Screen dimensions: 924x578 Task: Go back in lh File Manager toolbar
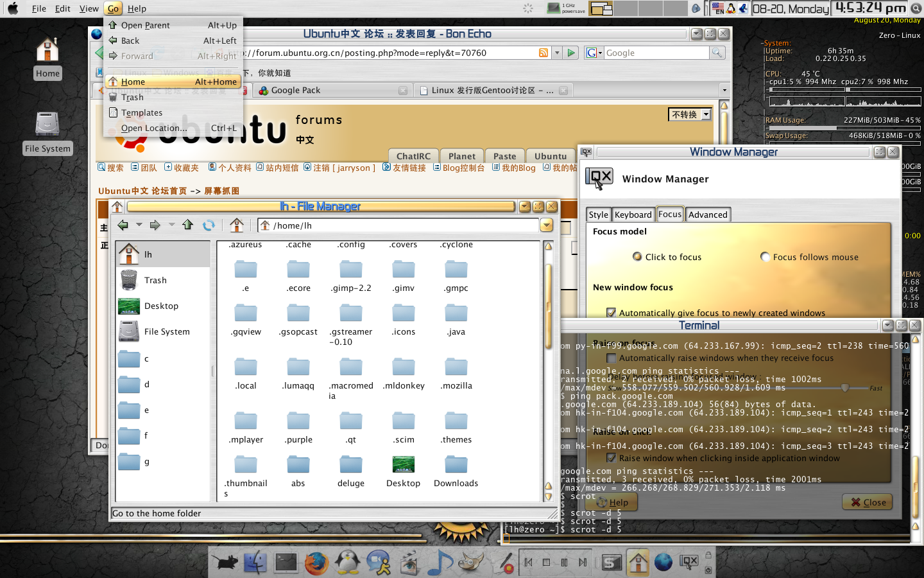(123, 225)
